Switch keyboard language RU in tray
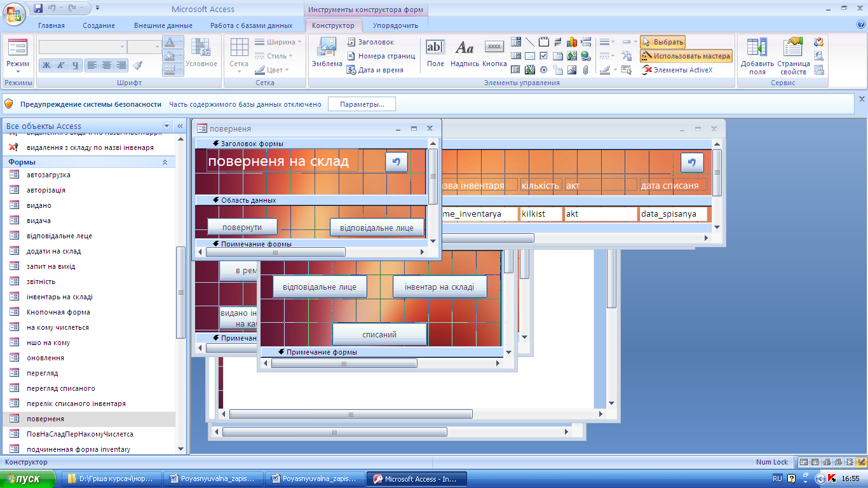 coord(778,478)
